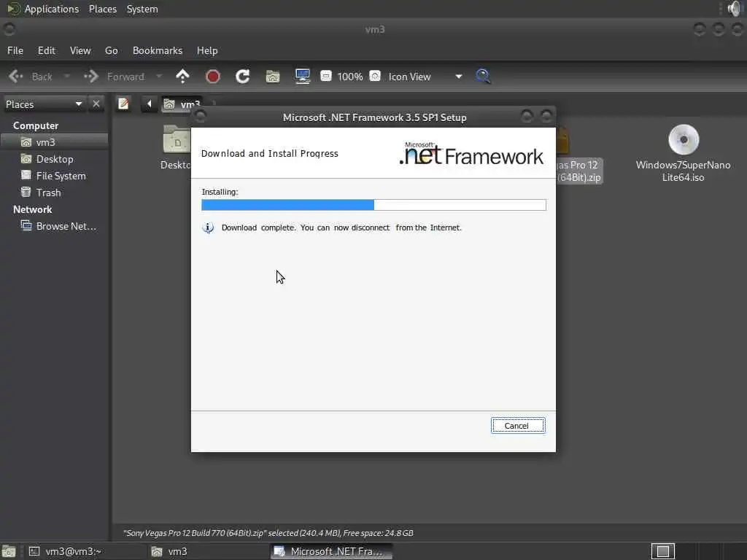Click the workspace switcher box
Viewport: 747px width, 560px height.
click(x=662, y=551)
